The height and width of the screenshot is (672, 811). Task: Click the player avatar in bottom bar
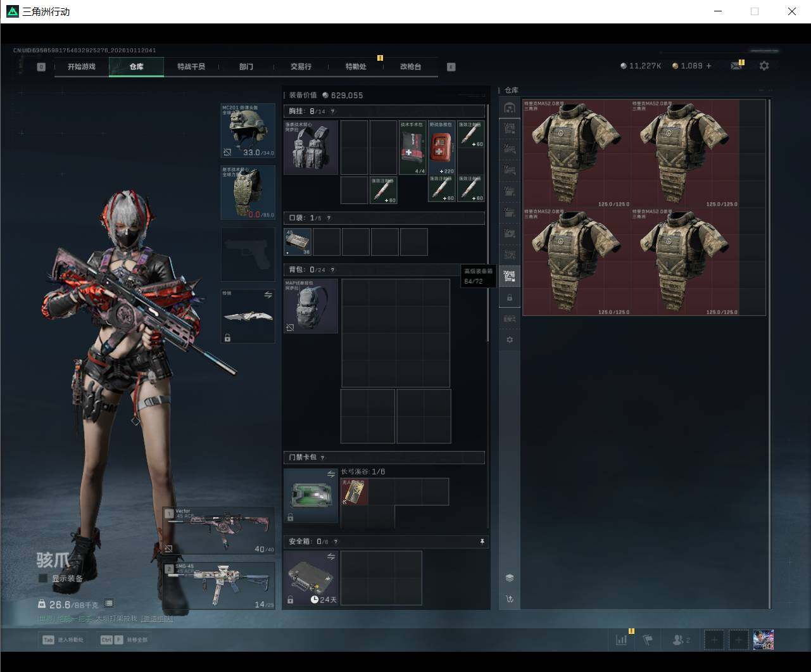click(x=764, y=640)
